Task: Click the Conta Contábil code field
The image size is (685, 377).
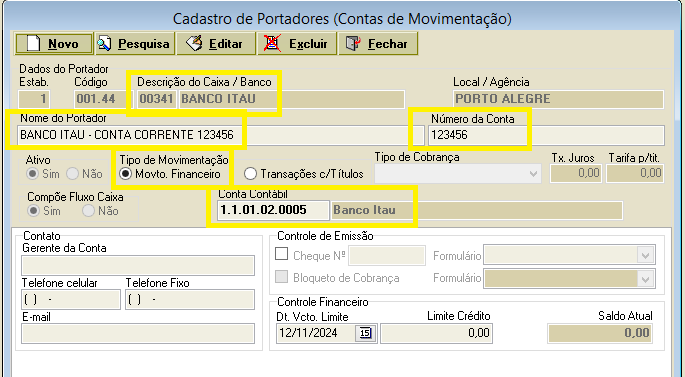Action: click(x=273, y=210)
